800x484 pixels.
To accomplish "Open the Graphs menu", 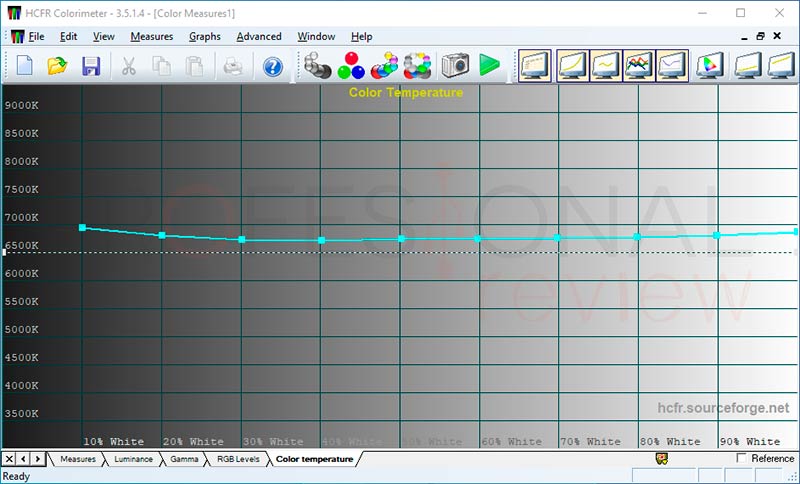I will (x=205, y=37).
